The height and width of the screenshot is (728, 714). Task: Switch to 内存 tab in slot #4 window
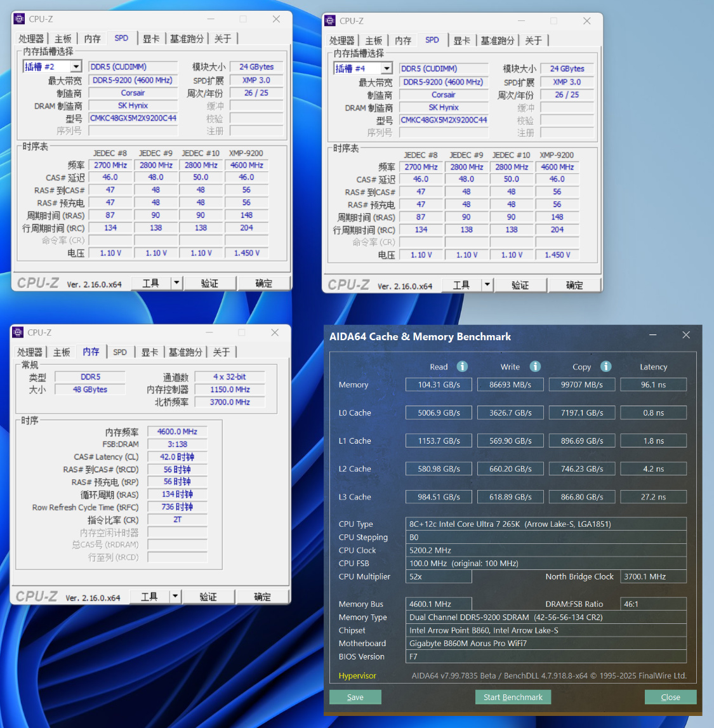403,41
